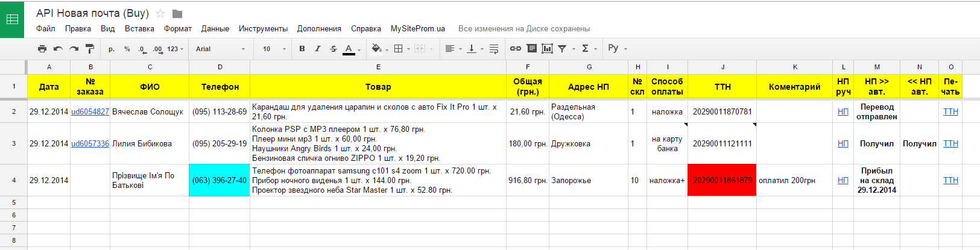Screen dimensions: 980x250
Task: Select row 4 header
Action: [14, 180]
